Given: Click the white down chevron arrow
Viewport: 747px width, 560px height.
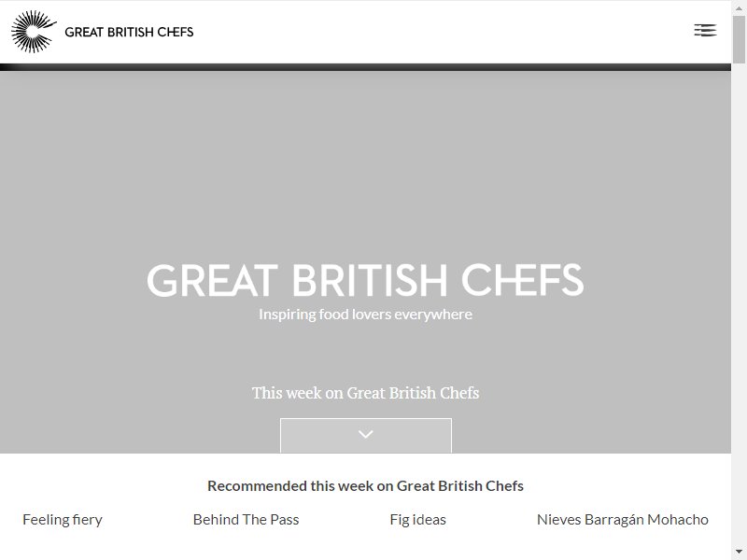Looking at the screenshot, I should pos(365,434).
